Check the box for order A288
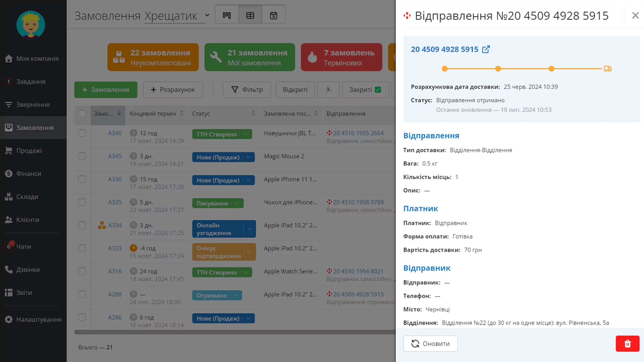Viewport: 644px width, 362px height. click(82, 294)
